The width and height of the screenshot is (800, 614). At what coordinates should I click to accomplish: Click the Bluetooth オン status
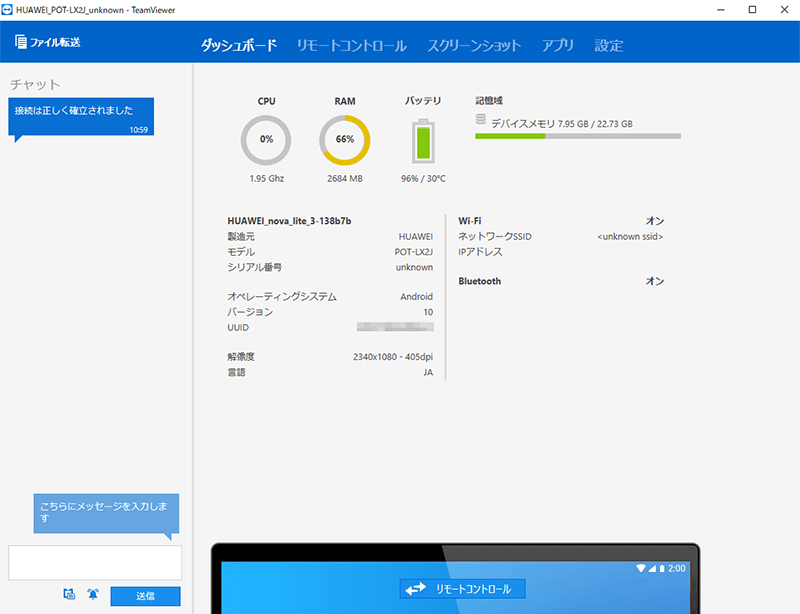click(655, 281)
